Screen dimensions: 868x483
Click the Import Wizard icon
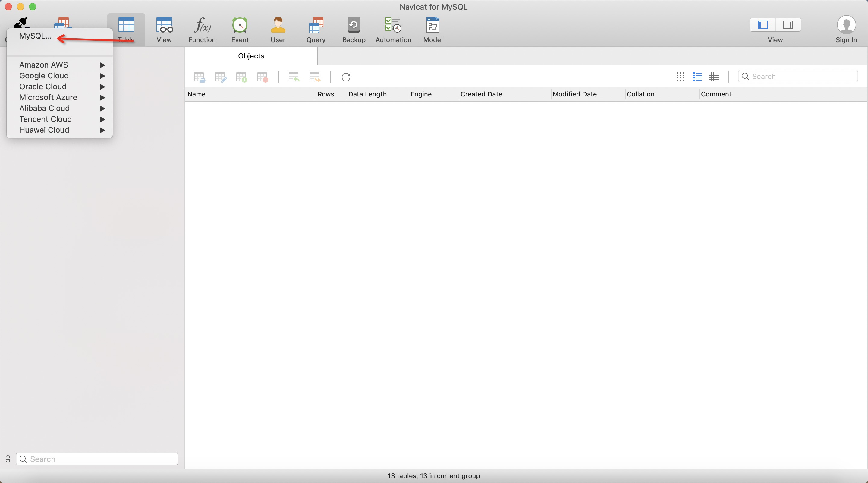pos(294,77)
